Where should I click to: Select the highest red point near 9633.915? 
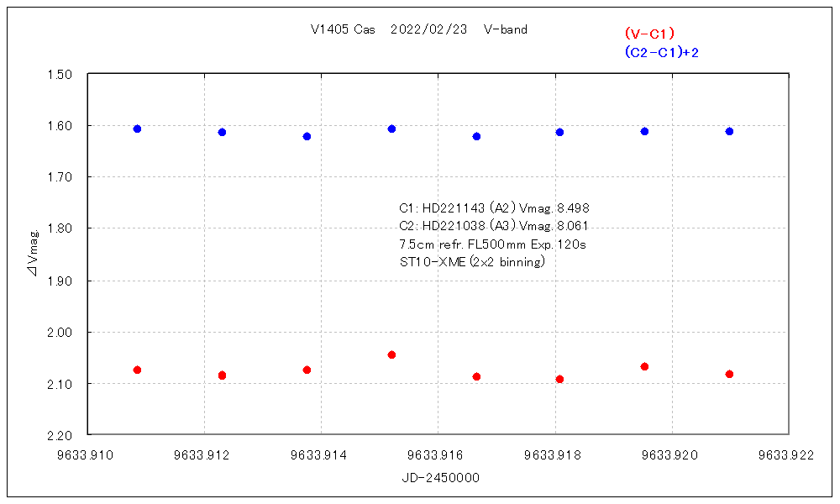(391, 354)
